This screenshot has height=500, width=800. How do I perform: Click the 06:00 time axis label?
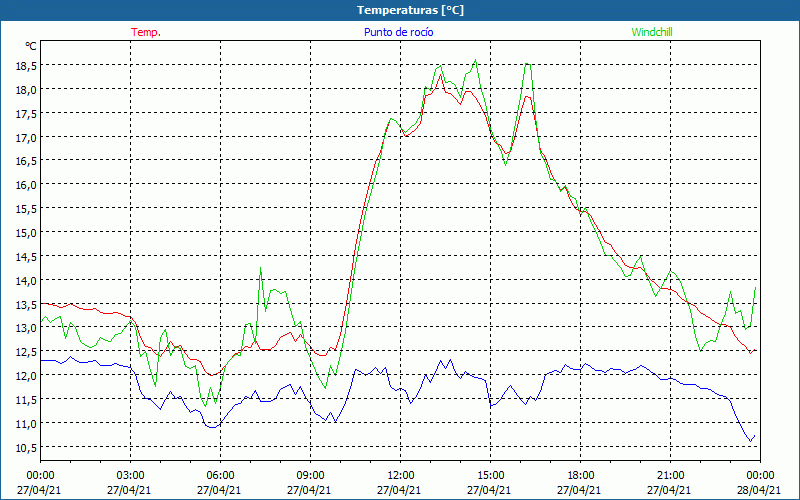(220, 475)
